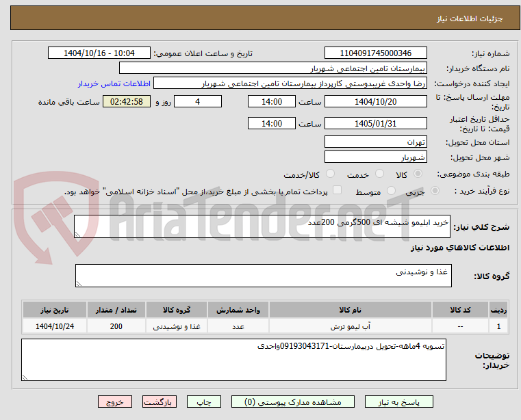Screen dimensions: 521x420
Task: Toggle the اسناد خزانه اسلامی payment checkbox
Action: click(338, 190)
